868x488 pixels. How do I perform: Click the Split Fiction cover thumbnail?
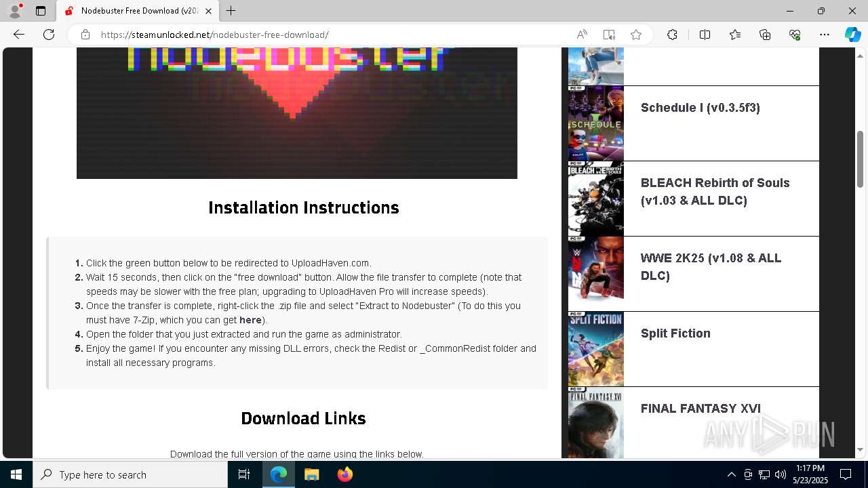[x=595, y=349]
